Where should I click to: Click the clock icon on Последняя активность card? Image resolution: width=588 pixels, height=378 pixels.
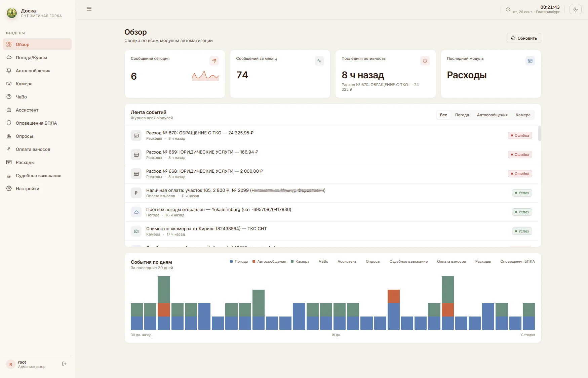click(425, 61)
